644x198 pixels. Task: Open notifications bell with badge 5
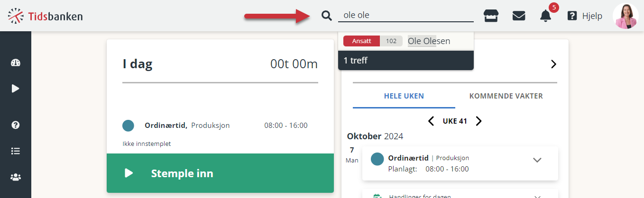545,16
